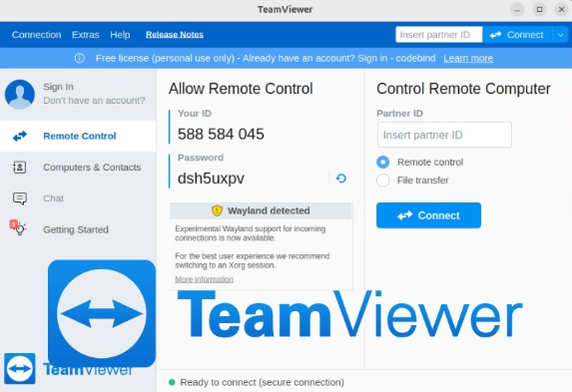Switch to Computers & Contacts

[x=78, y=168]
